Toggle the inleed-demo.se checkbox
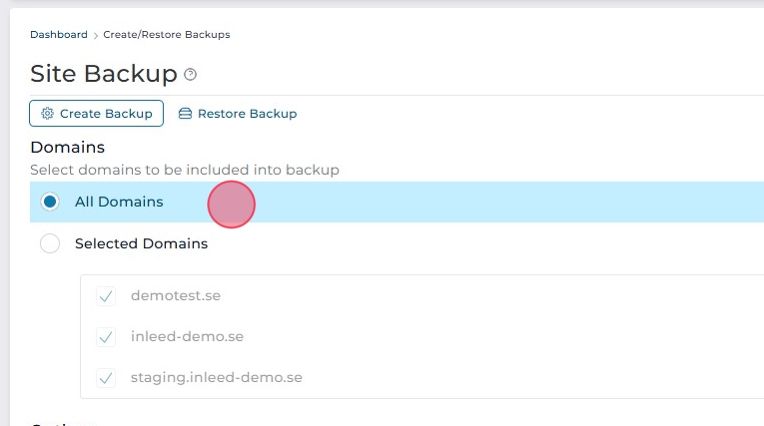 click(x=106, y=337)
